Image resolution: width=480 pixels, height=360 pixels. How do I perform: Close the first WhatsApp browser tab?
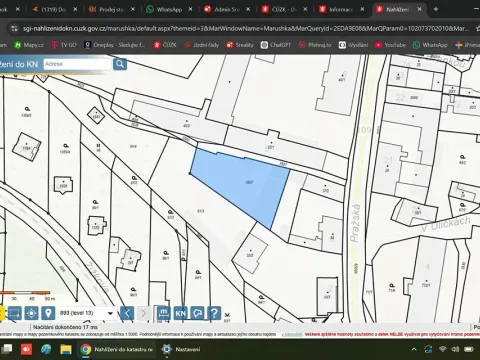190,9
